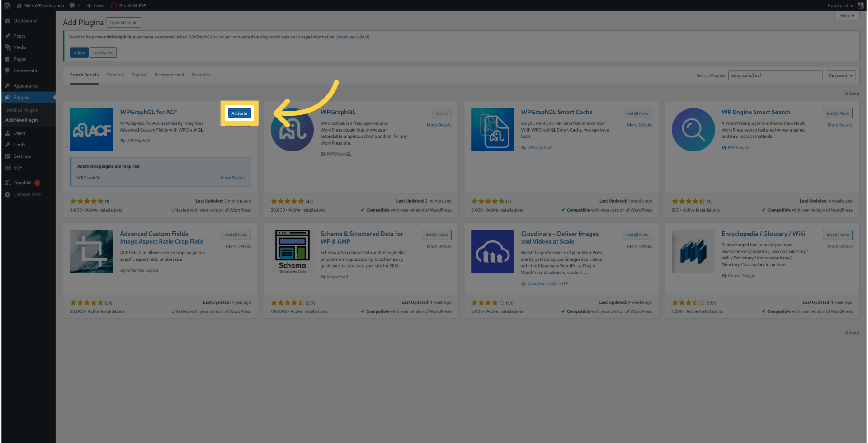Activate the WPGraphQL for ACF plugin
This screenshot has height=443, width=868.
coord(240,113)
